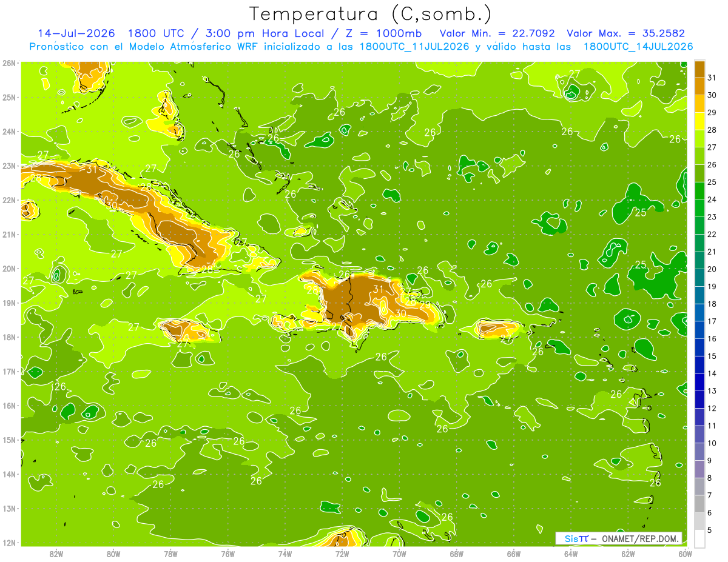
Task: Click the '82W' longitude axis label
Action: 56,554
